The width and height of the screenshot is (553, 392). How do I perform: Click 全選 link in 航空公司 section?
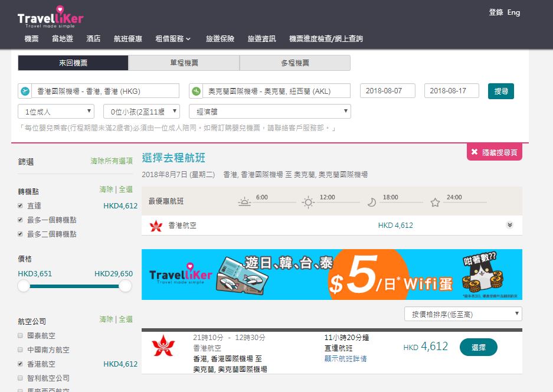point(126,319)
